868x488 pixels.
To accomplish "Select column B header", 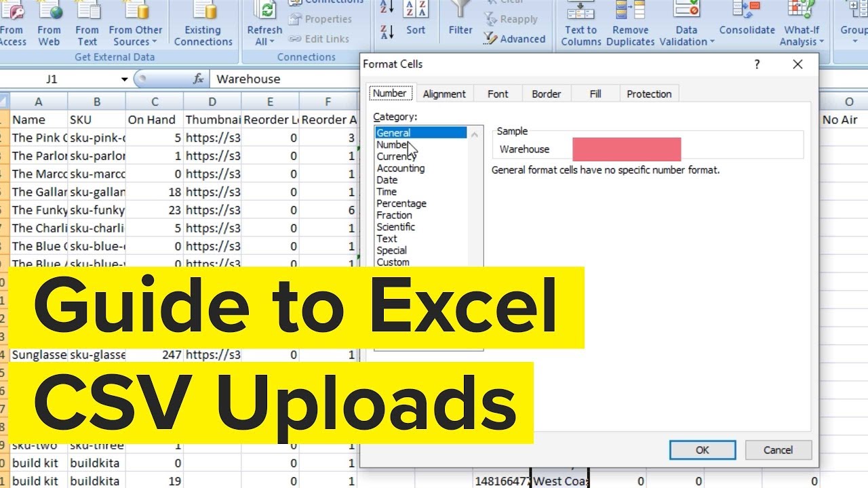I will (97, 102).
